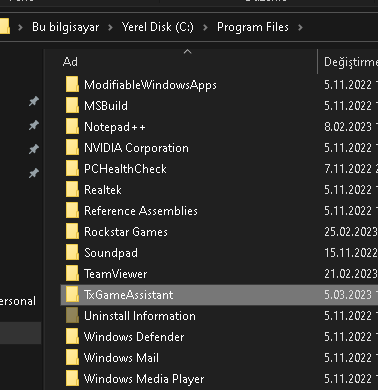Click the Soundpad folder name
This screenshot has height=390, width=378.
[111, 253]
